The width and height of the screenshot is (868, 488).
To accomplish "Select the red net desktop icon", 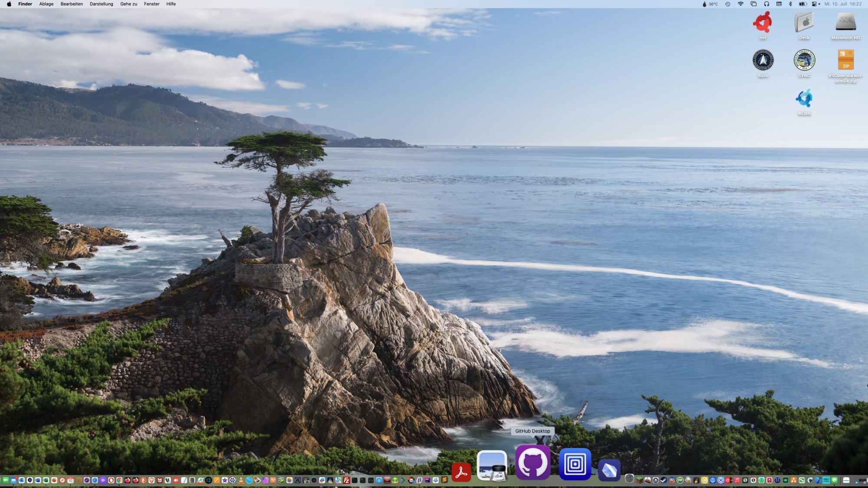I will click(763, 23).
